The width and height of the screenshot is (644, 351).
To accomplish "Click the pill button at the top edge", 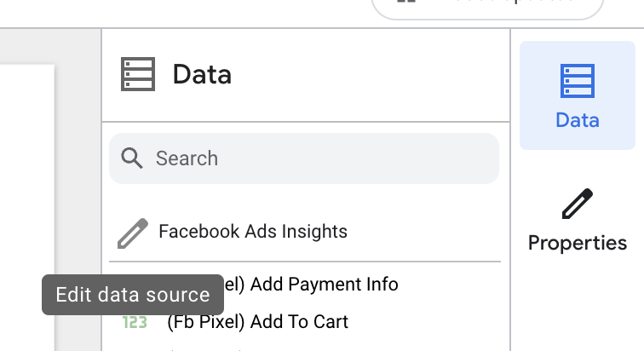I will [486, 7].
